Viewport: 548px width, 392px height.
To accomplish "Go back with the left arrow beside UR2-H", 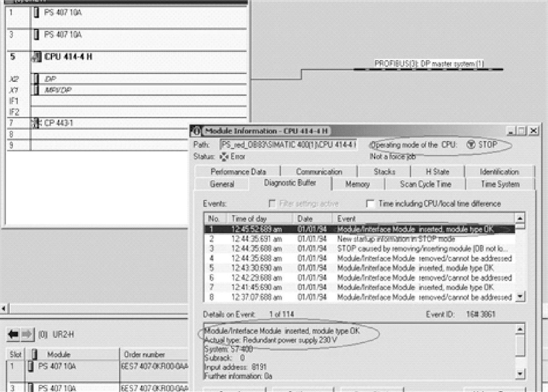I will tap(14, 334).
